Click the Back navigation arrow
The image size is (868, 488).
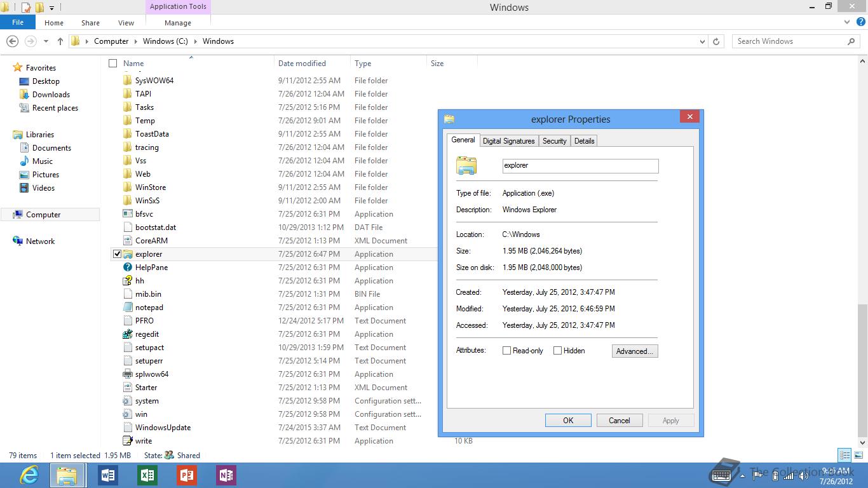12,41
